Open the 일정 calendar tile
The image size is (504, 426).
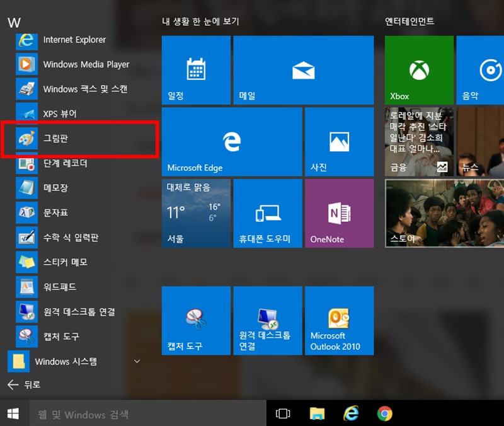coord(196,70)
